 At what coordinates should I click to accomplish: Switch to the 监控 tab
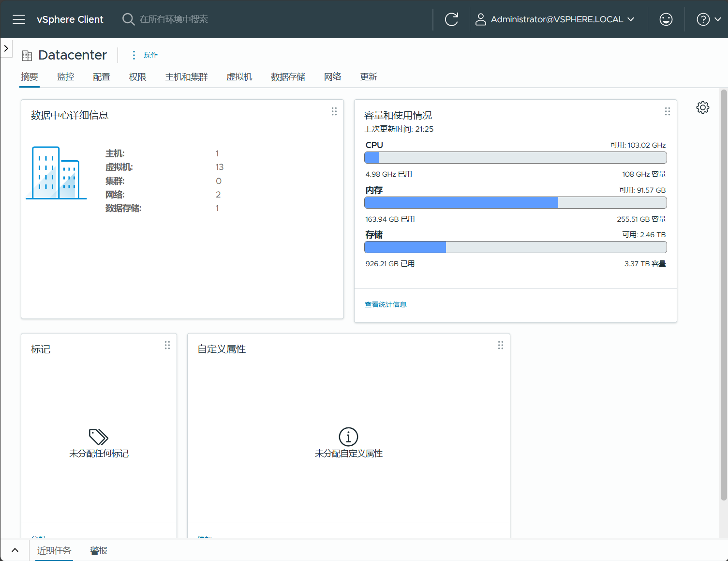[66, 76]
